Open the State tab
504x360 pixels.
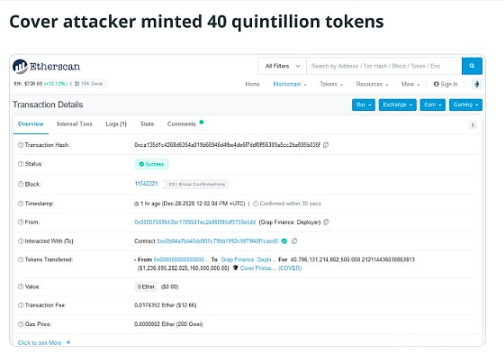click(x=147, y=124)
